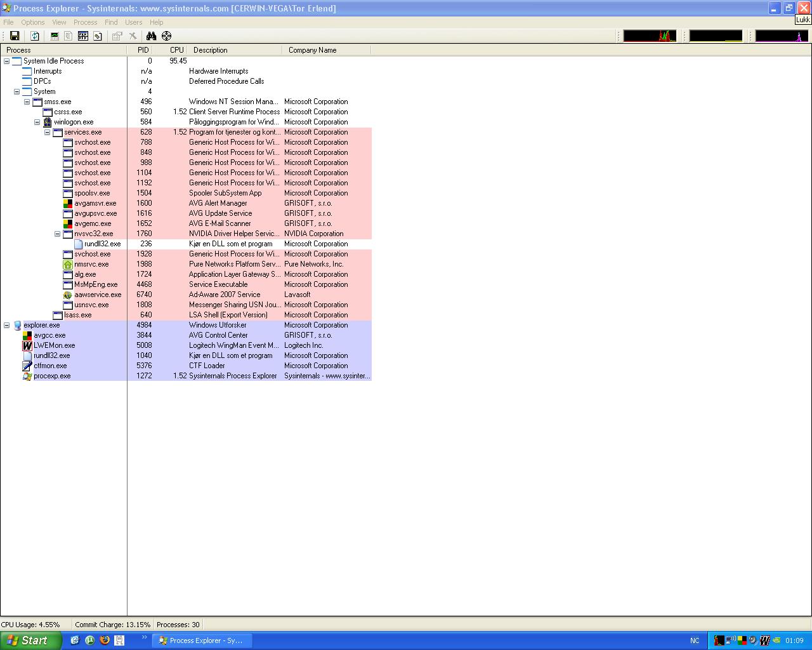Viewport: 812px width, 650px height.
Task: Click the 'Messenger Sharing USN Jou...' description
Action: click(235, 305)
